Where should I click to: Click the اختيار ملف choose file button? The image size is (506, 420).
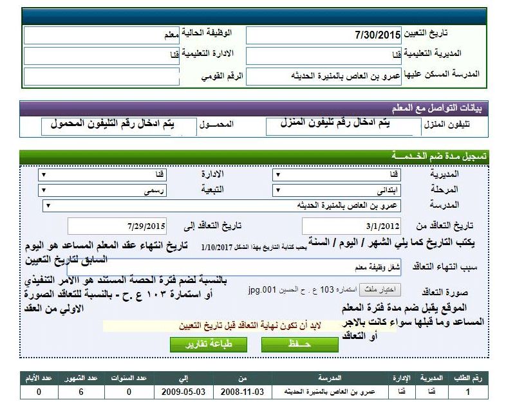(x=380, y=290)
